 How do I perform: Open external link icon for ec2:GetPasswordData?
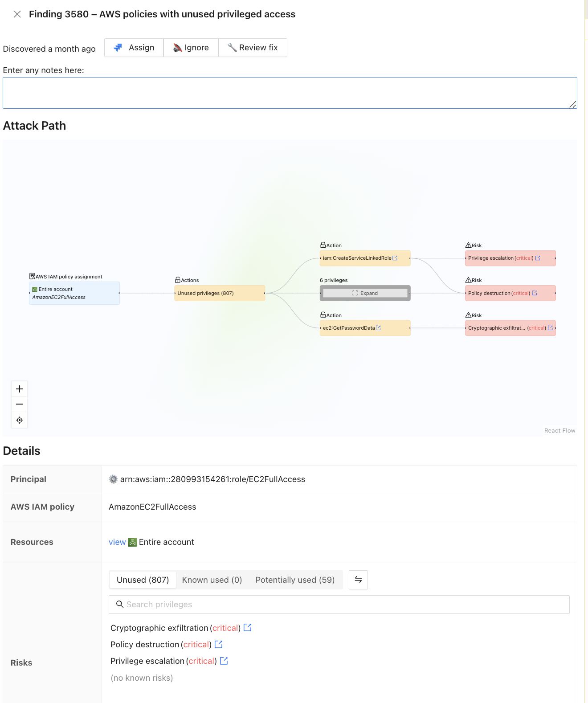click(378, 328)
